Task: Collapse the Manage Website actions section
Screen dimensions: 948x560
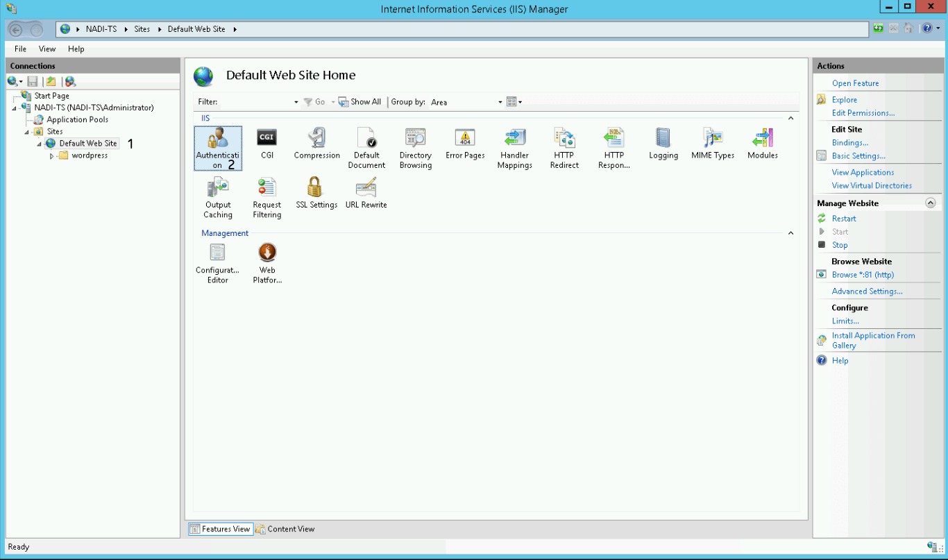Action: [x=931, y=203]
